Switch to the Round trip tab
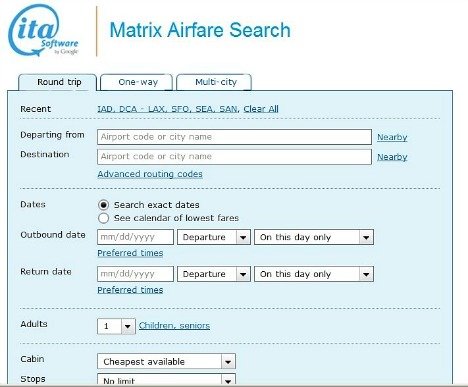Viewport: 468px width, 387px height. click(x=58, y=82)
